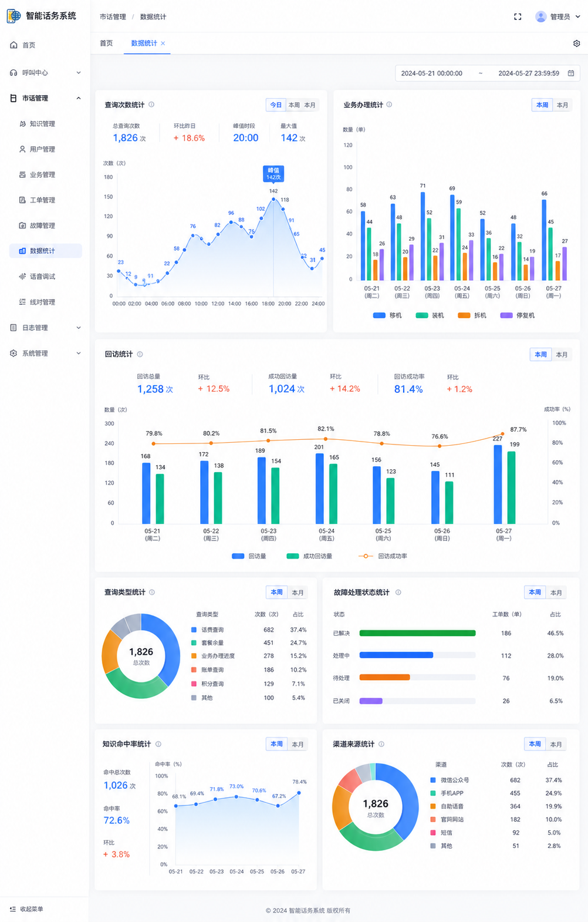Open the 管理员 user dropdown

(557, 16)
